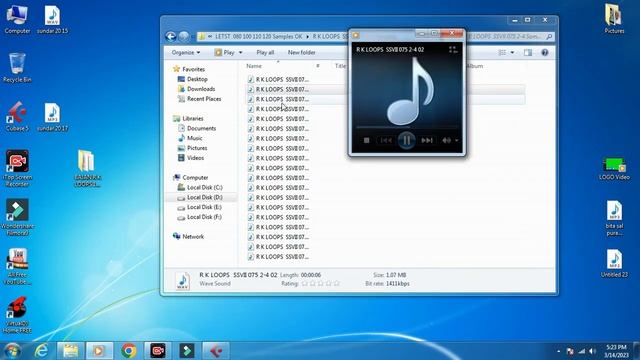
Task: Select Desktop in Favorites
Action: click(x=197, y=79)
